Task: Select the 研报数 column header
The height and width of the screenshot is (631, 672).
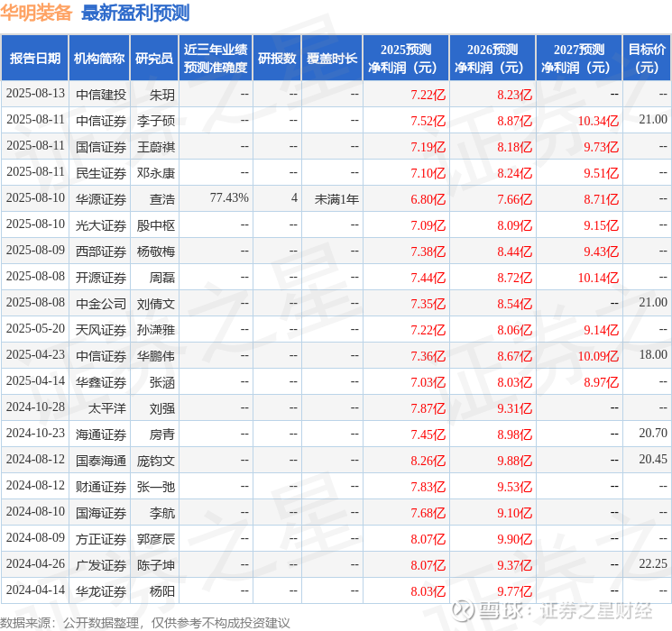Action: (277, 59)
